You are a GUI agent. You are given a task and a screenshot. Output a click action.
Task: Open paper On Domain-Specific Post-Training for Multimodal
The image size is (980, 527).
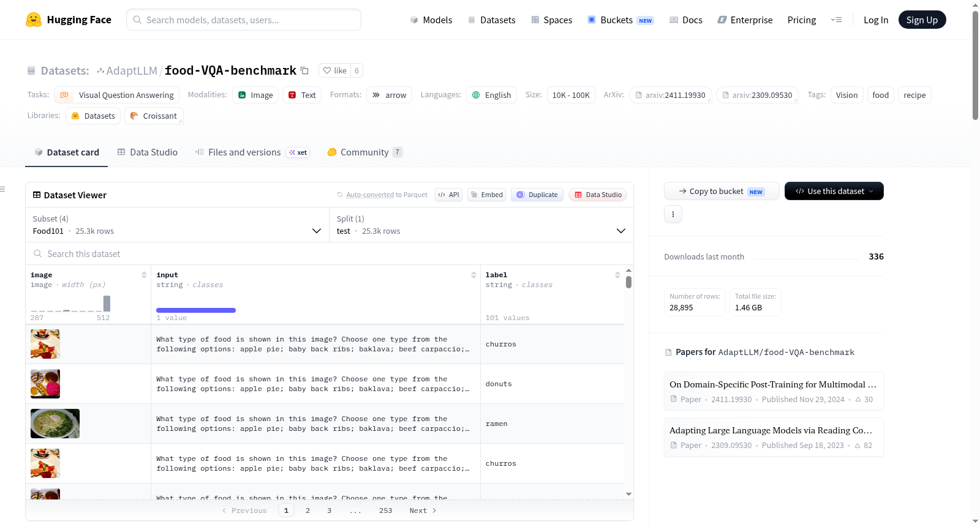pos(773,391)
